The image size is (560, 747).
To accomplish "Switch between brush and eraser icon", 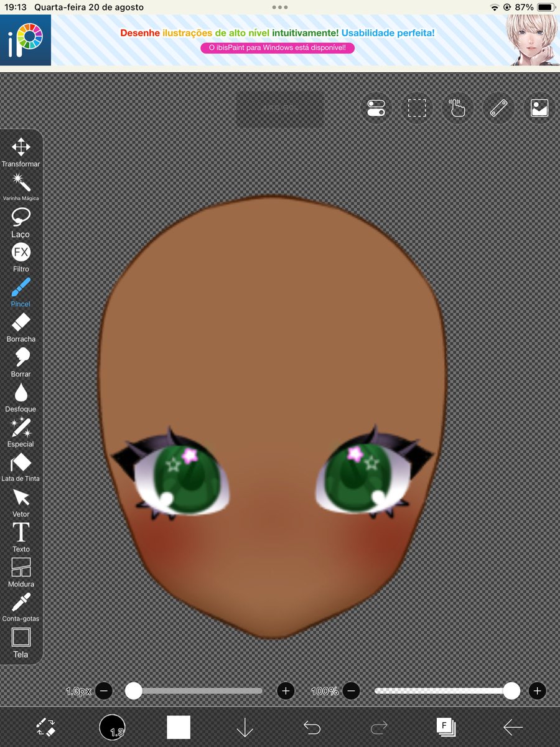I will 46,726.
